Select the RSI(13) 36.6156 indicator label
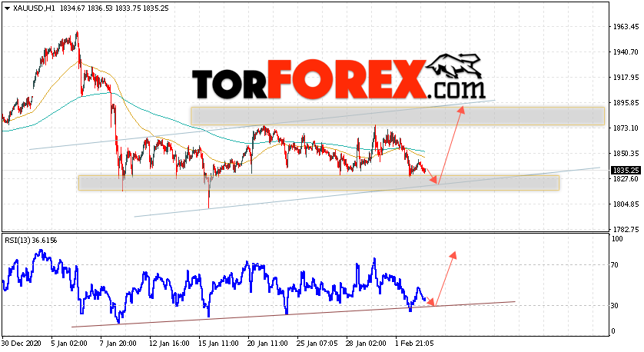The width and height of the screenshot is (644, 352). (31, 241)
